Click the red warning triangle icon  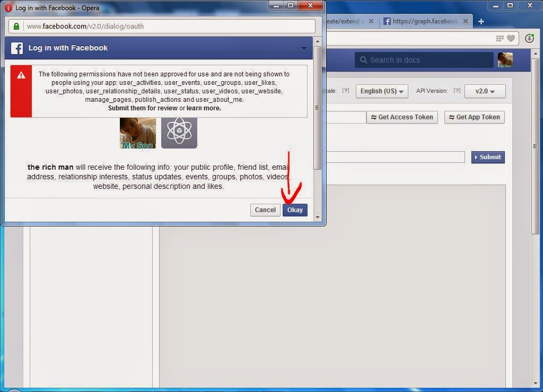tap(21, 75)
